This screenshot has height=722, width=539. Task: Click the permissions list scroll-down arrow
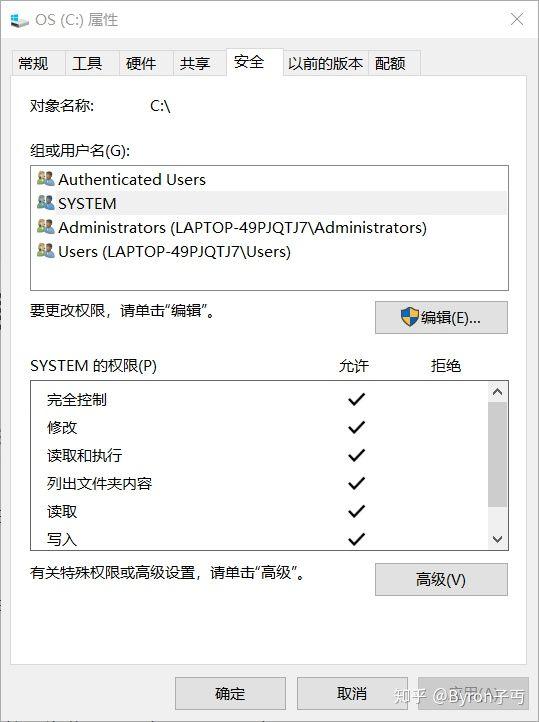pyautogui.click(x=497, y=539)
